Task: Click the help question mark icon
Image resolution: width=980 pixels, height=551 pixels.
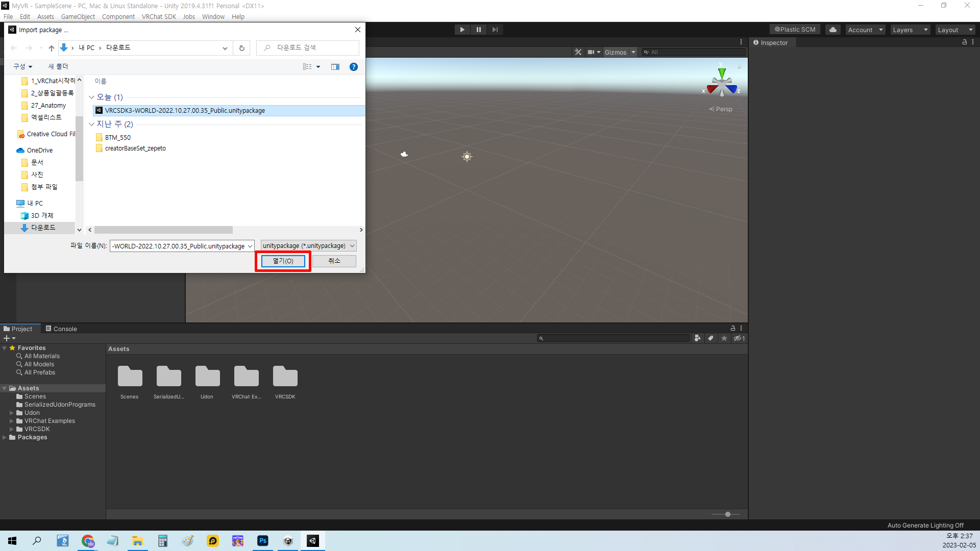Action: tap(353, 67)
